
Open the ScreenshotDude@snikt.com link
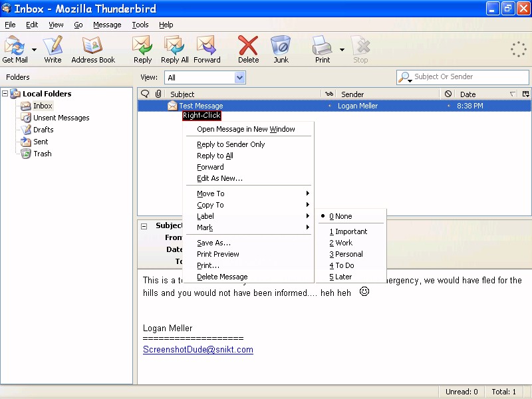[198, 350]
